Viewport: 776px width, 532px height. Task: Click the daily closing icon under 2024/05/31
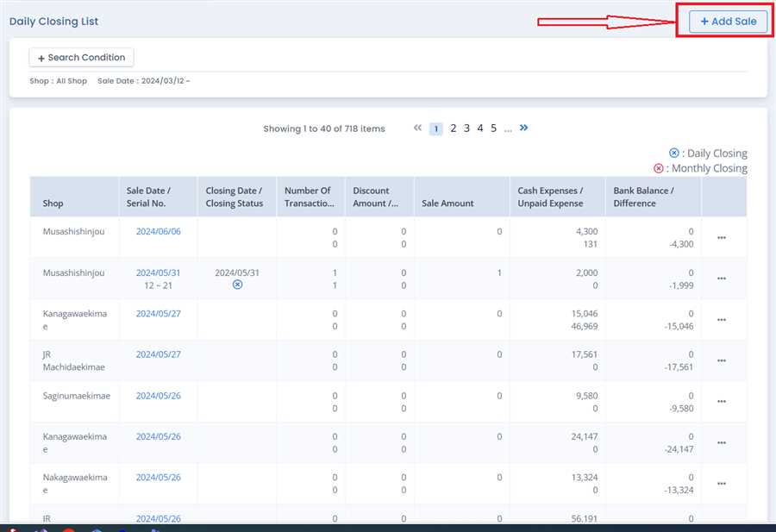coord(237,285)
